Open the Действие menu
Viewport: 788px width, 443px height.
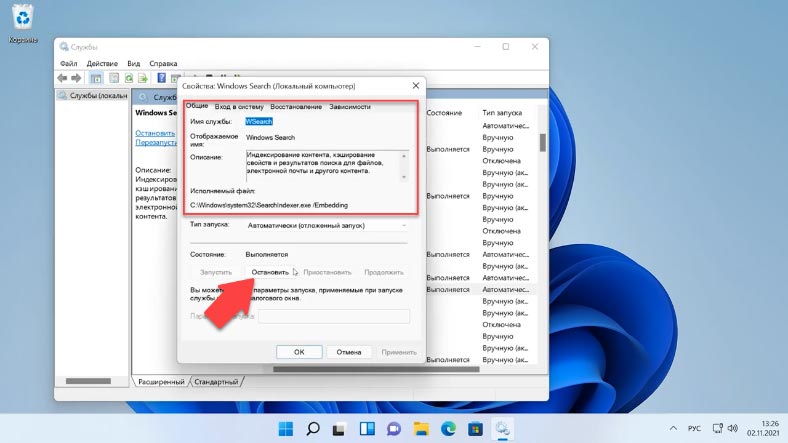click(102, 63)
